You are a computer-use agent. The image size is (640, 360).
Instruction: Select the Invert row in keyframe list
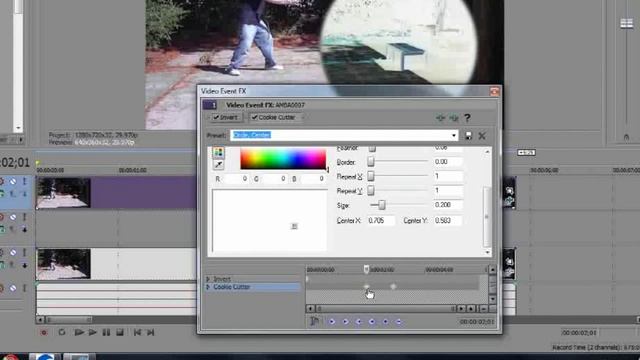click(x=253, y=279)
